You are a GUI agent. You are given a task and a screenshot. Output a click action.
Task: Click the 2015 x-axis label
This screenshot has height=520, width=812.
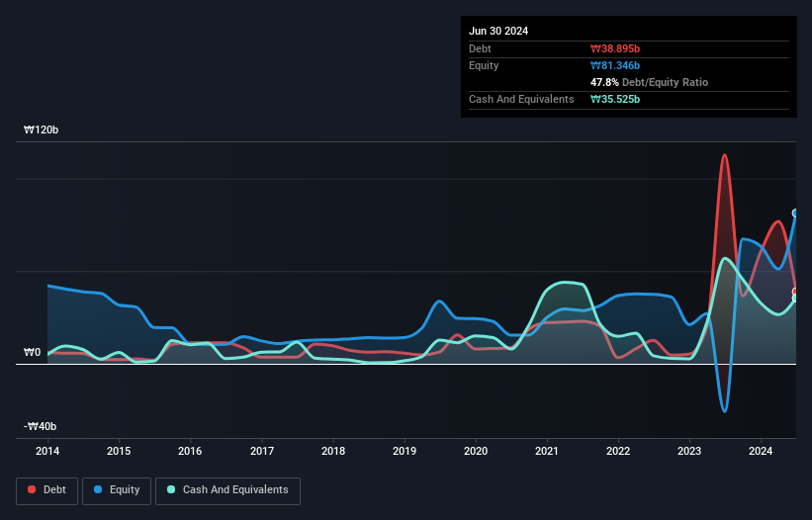coord(119,451)
